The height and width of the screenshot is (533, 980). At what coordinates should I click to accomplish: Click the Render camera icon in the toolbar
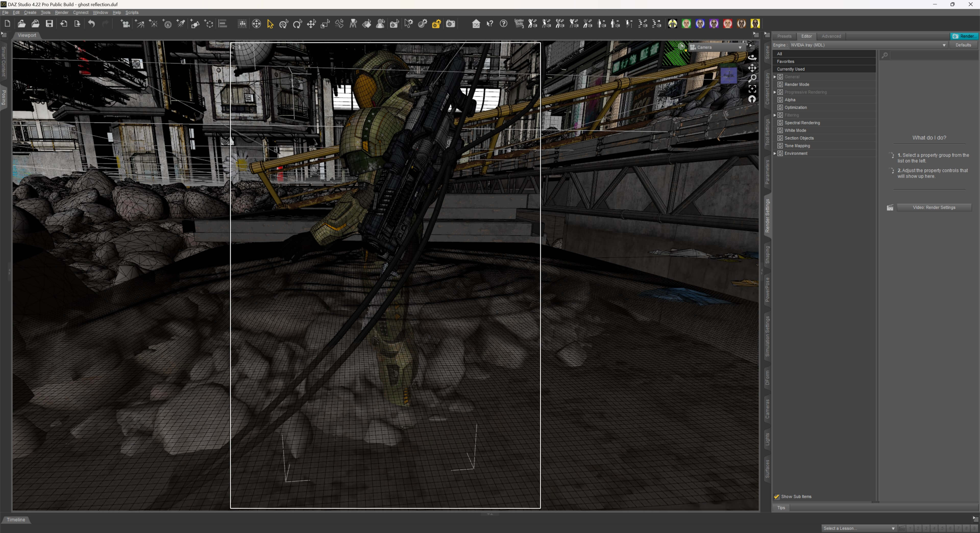tap(450, 23)
